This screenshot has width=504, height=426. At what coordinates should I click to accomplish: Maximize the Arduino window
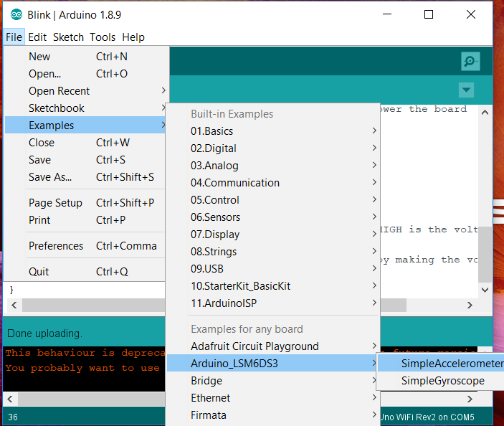tap(429, 14)
